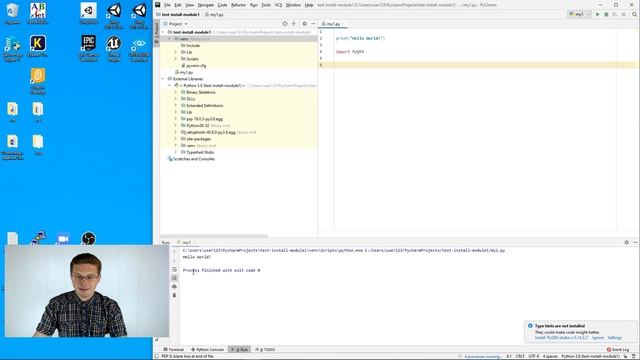Open the Refactor menu
This screenshot has width=640, height=360.
238,5
